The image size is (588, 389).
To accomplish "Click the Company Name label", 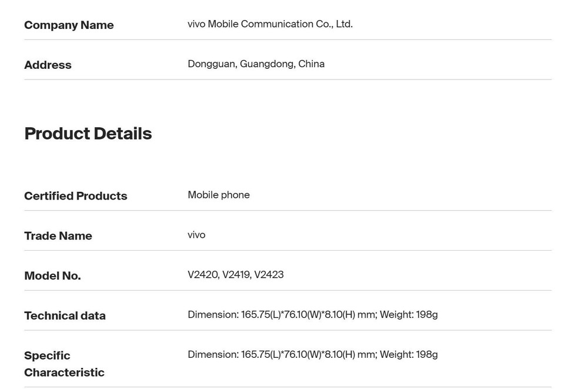I will click(x=69, y=25).
